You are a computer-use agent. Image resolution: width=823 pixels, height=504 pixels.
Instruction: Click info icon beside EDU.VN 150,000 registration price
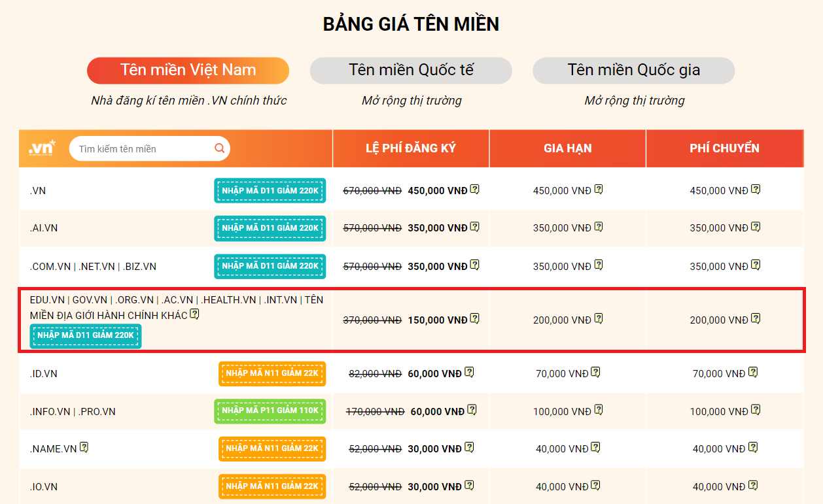pos(475,319)
